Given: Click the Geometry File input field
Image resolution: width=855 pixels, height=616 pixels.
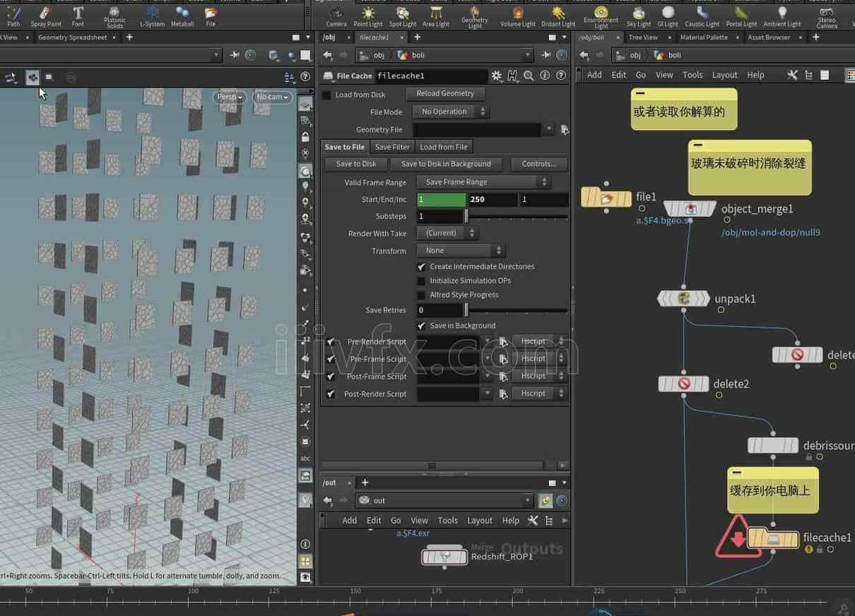Looking at the screenshot, I should point(477,129).
